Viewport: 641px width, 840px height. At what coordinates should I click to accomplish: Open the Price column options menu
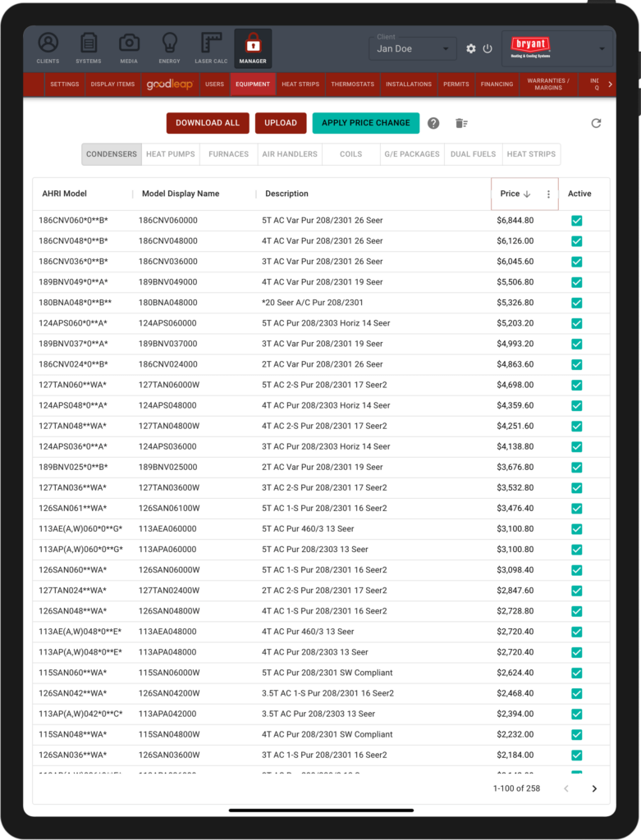coord(549,194)
